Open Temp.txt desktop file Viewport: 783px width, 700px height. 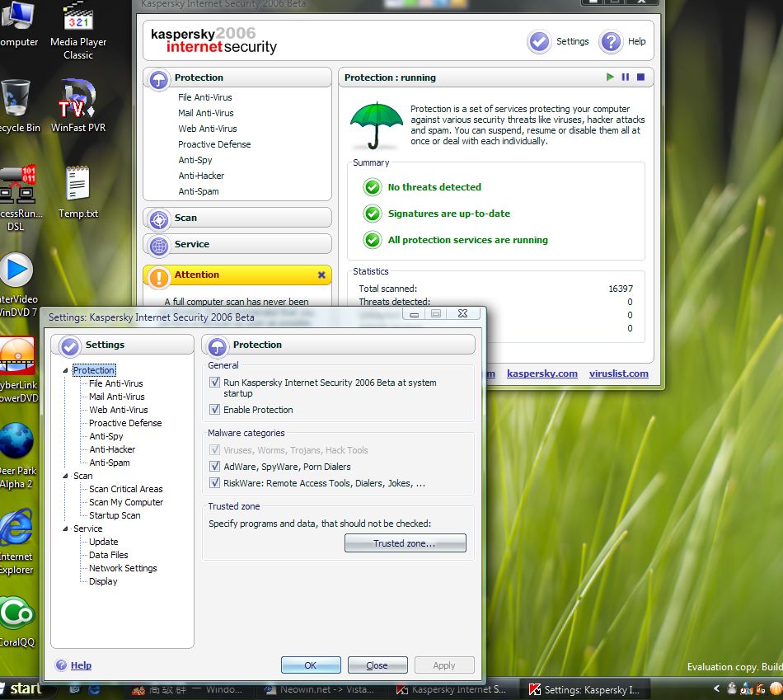[78, 193]
